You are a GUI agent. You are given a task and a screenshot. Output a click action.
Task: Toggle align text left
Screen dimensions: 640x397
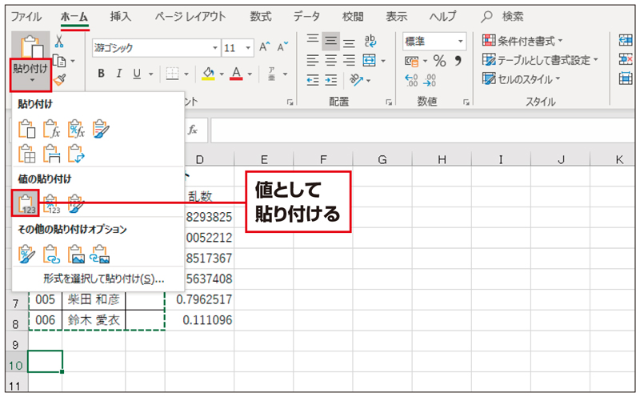click(x=313, y=60)
